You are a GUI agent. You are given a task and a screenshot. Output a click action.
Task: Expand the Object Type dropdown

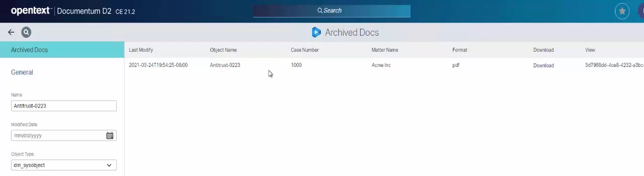pos(63,165)
